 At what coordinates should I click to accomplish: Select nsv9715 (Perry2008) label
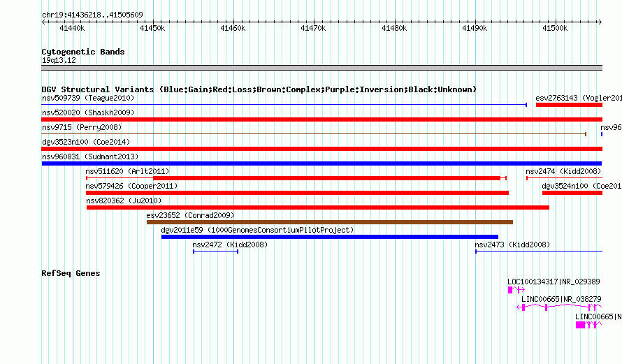click(82, 127)
